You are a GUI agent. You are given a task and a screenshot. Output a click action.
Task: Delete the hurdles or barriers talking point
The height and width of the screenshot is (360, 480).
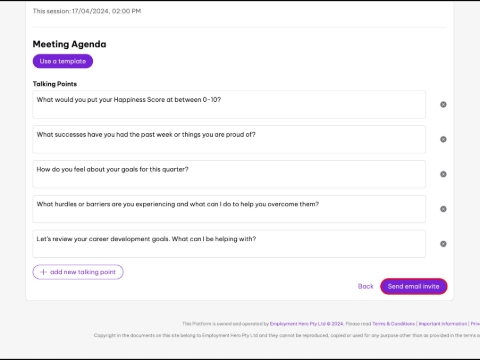(443, 209)
